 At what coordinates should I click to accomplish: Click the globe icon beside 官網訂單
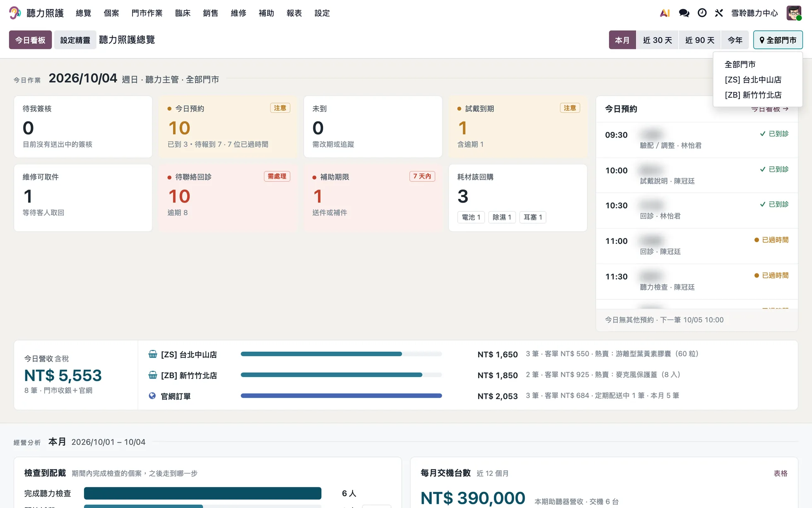click(x=152, y=396)
